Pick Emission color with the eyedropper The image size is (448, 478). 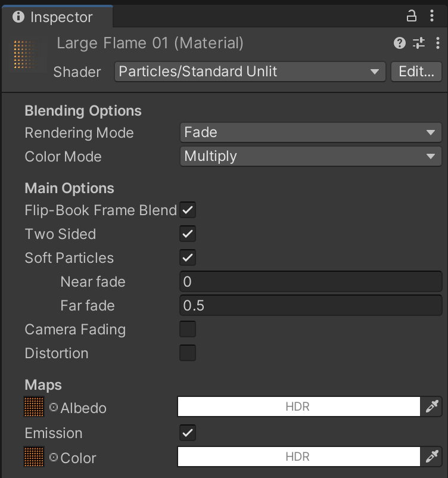tap(431, 457)
